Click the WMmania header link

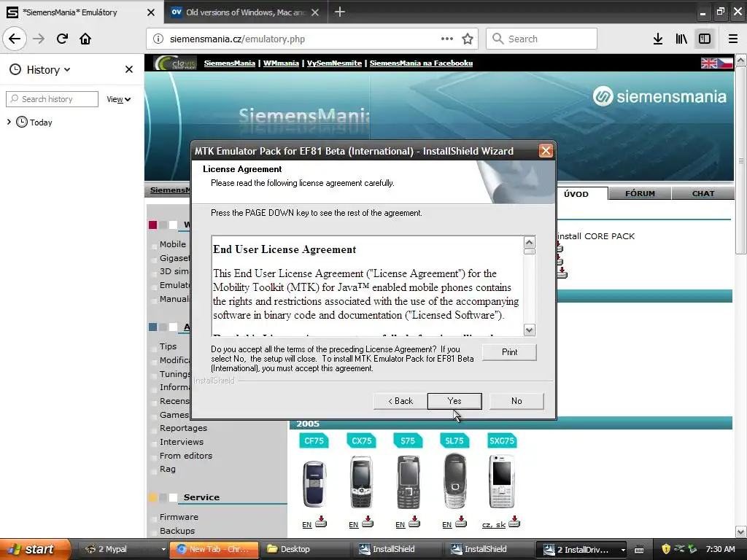tap(281, 63)
